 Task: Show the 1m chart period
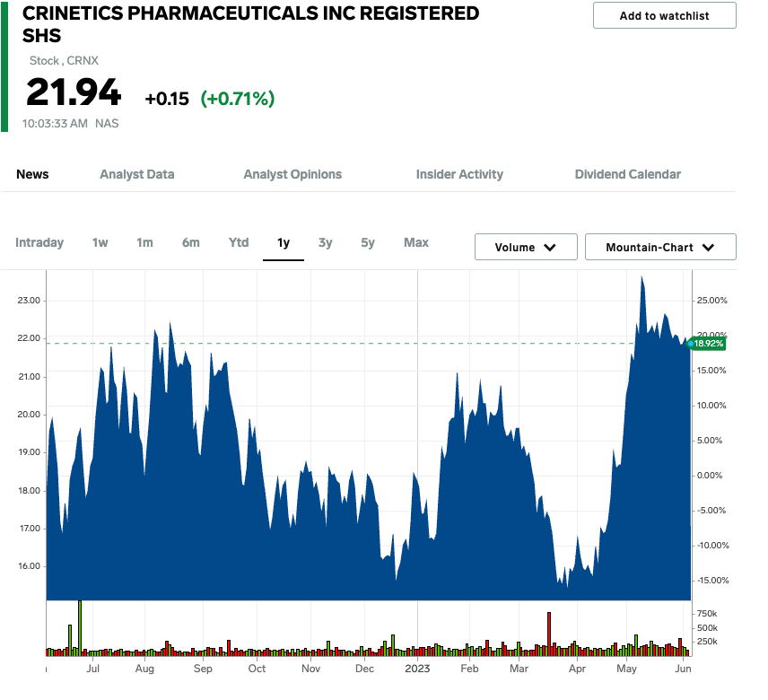coord(145,242)
